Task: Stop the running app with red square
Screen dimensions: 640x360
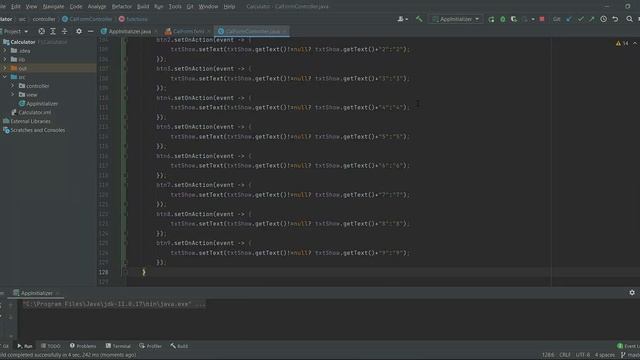Action: [542, 19]
